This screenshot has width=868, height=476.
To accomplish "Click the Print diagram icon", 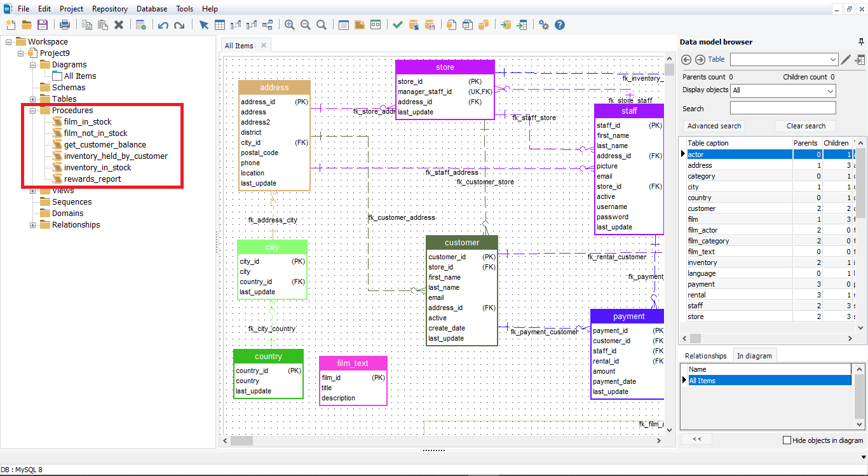I will click(65, 25).
